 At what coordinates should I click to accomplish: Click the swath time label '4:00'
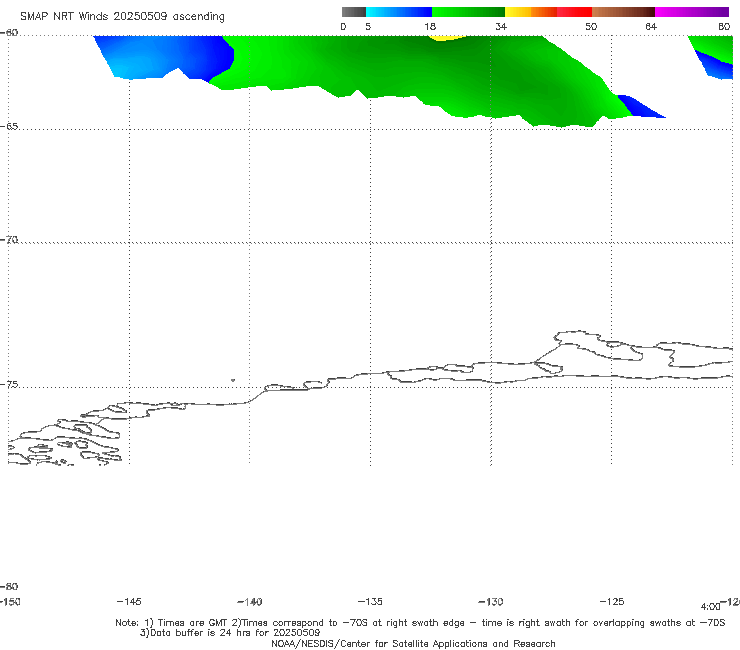710,607
